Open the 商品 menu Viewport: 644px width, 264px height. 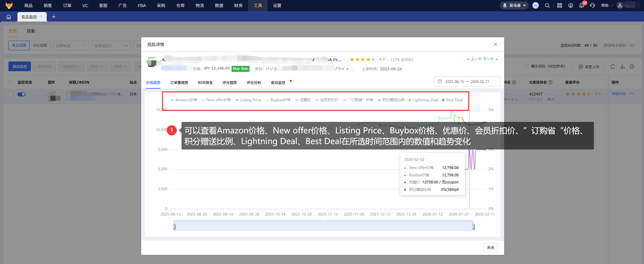pos(29,6)
